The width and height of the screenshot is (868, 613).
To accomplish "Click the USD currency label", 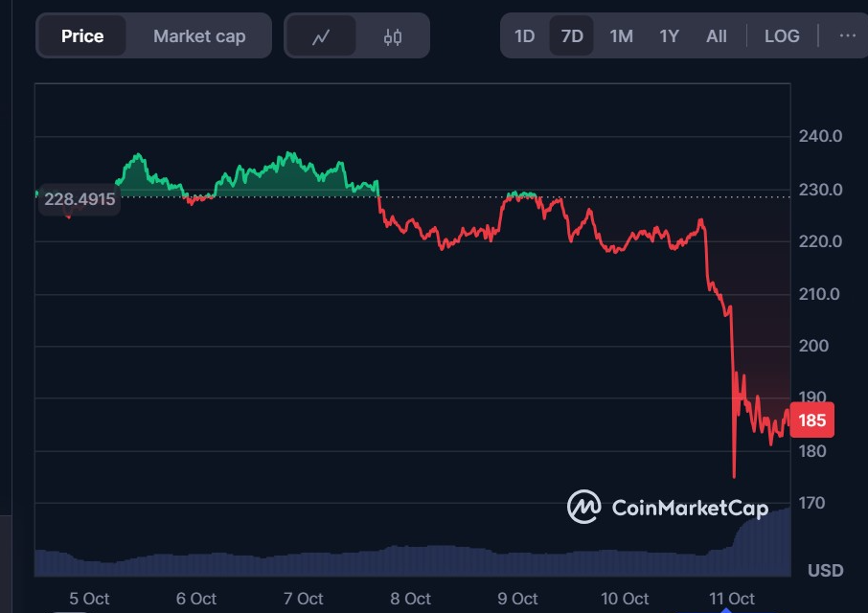I will click(825, 571).
